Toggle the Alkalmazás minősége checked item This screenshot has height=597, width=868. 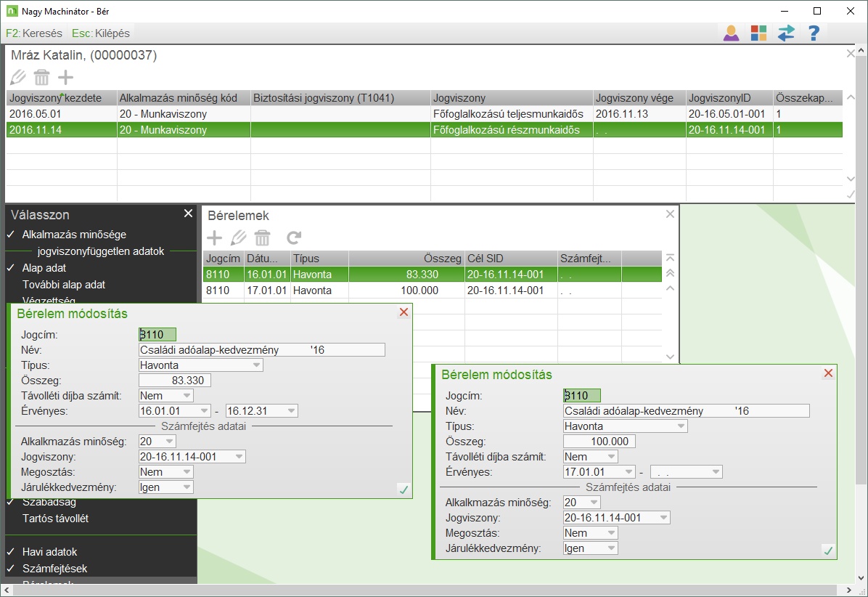[x=74, y=235]
